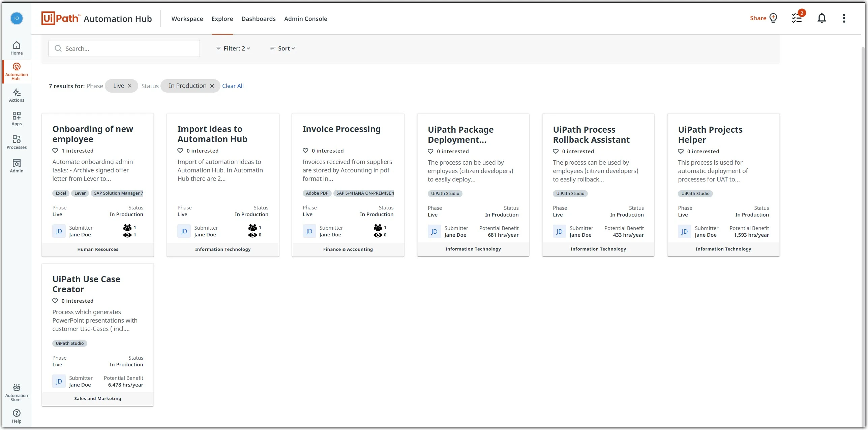This screenshot has height=430, width=868.
Task: Open Admin in the left sidebar
Action: click(17, 166)
